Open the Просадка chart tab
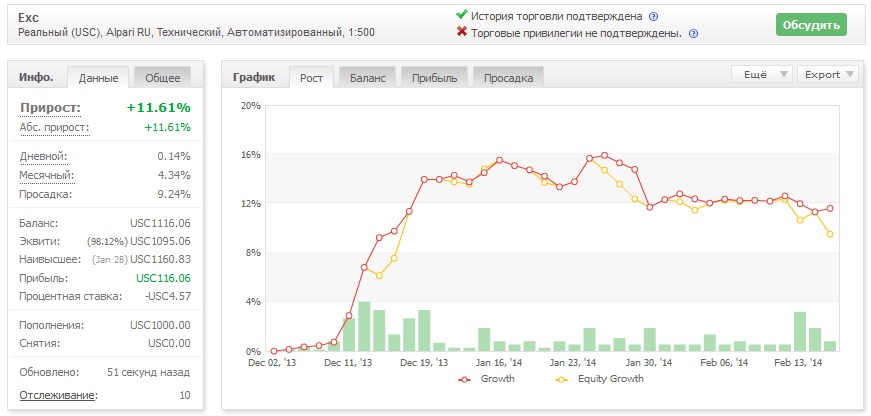Image resolution: width=871 pixels, height=416 pixels. point(508,78)
